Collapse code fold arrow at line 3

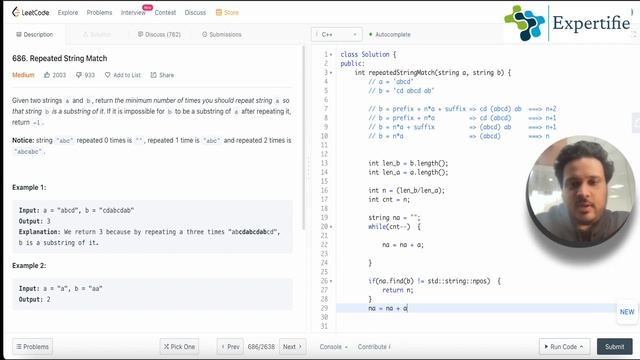[x=331, y=73]
